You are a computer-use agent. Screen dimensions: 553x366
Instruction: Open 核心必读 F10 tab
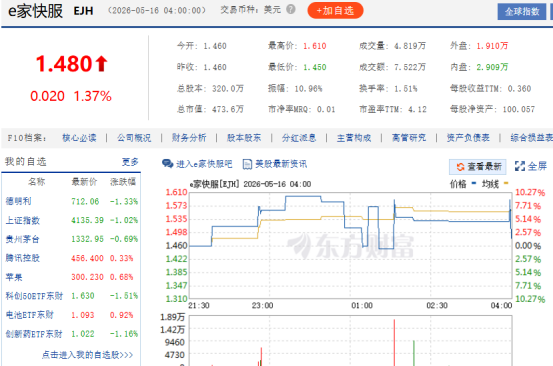click(79, 138)
